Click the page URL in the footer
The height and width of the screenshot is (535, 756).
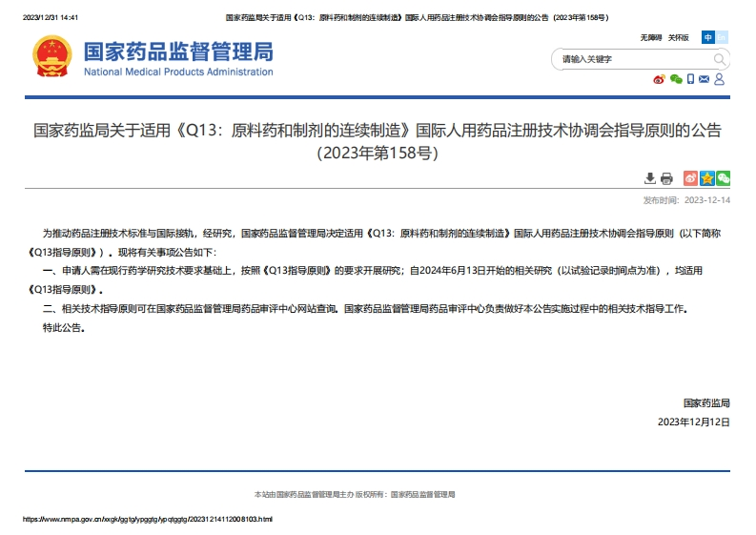[x=148, y=519]
